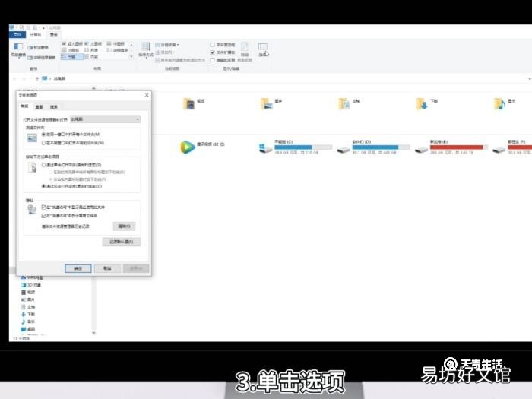Click the 预览窗格 (Preview pane) button

38,47
